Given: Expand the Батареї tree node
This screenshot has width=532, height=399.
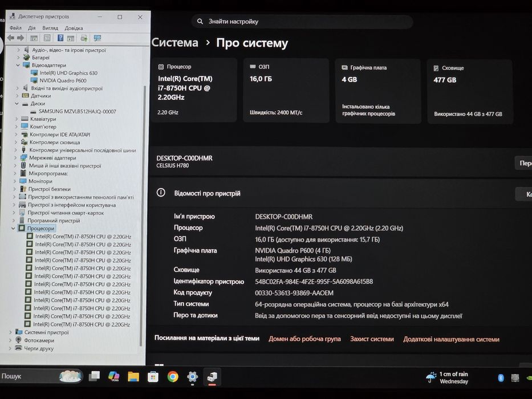Looking at the screenshot, I should coord(18,58).
